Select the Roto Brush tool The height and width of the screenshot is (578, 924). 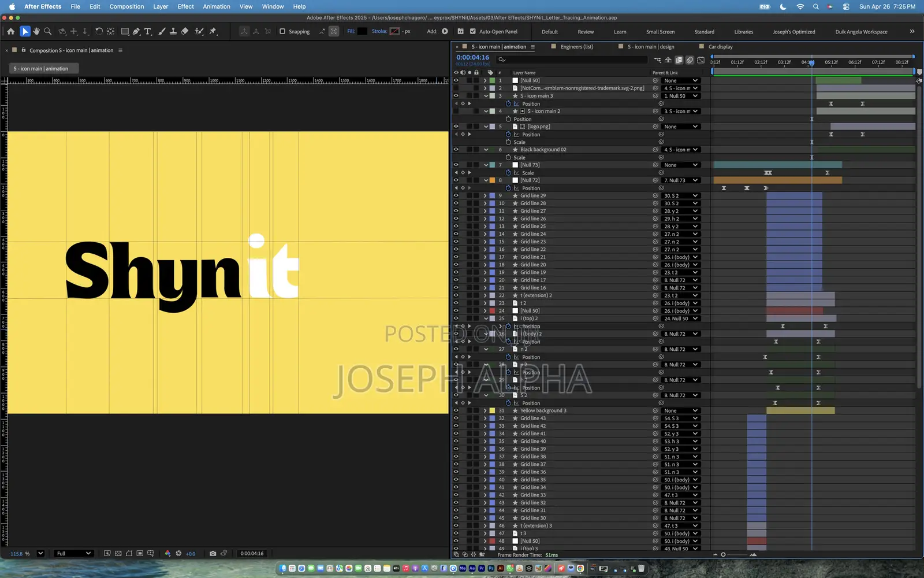coord(199,31)
